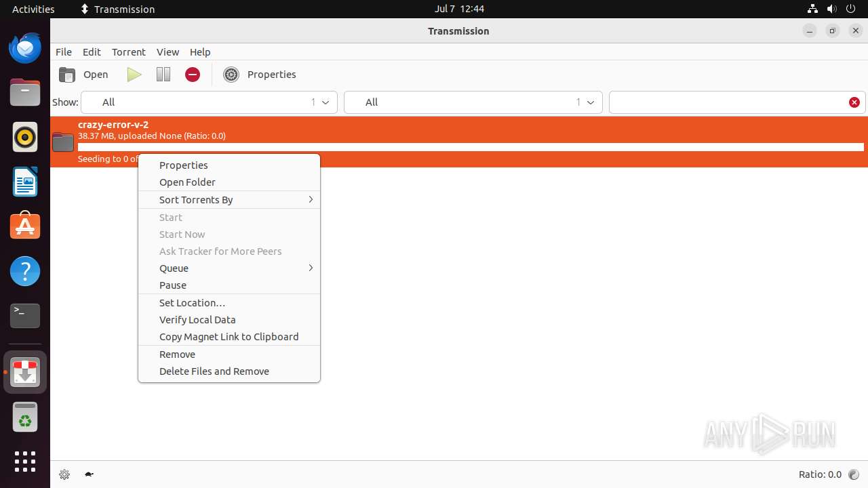The height and width of the screenshot is (488, 868).
Task: Launch LibreOffice Writer from the dock
Action: point(25,182)
